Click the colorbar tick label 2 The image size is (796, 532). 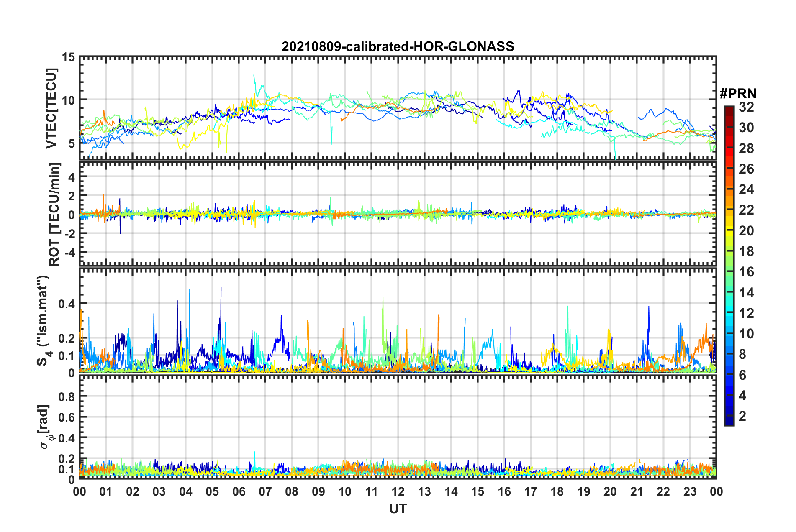tap(742, 416)
